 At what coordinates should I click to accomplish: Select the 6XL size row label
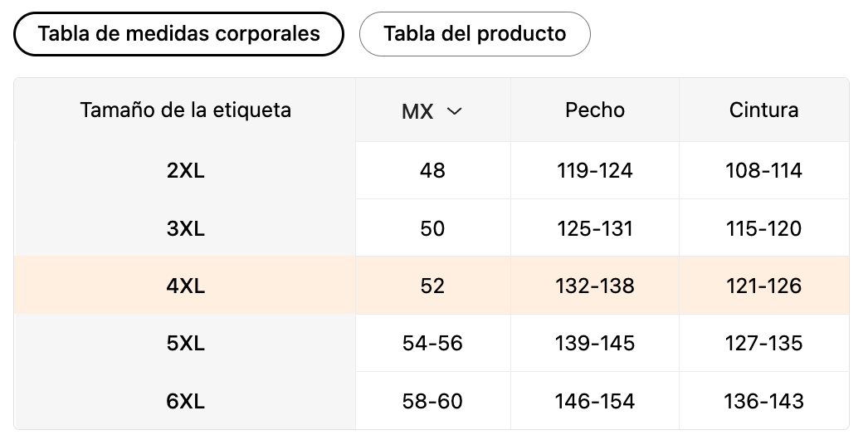tap(185, 401)
